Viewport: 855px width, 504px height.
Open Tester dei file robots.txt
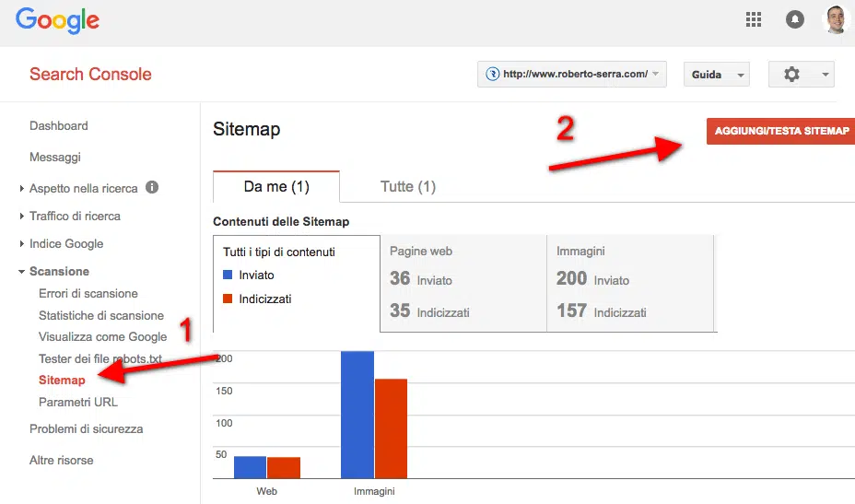click(x=100, y=359)
